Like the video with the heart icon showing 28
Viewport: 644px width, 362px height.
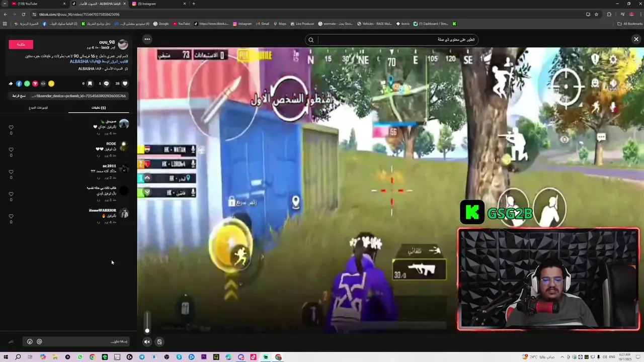[x=125, y=83]
